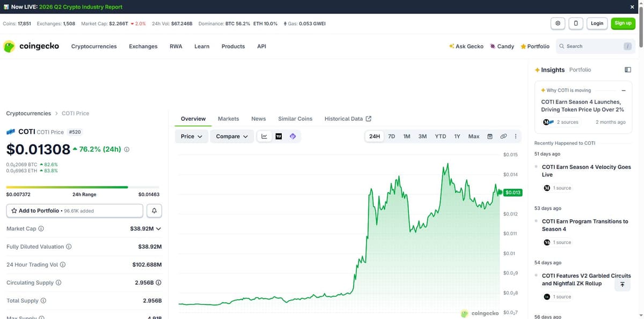Open the Cryptocurrencies menu
This screenshot has width=644, height=319.
pos(94,47)
